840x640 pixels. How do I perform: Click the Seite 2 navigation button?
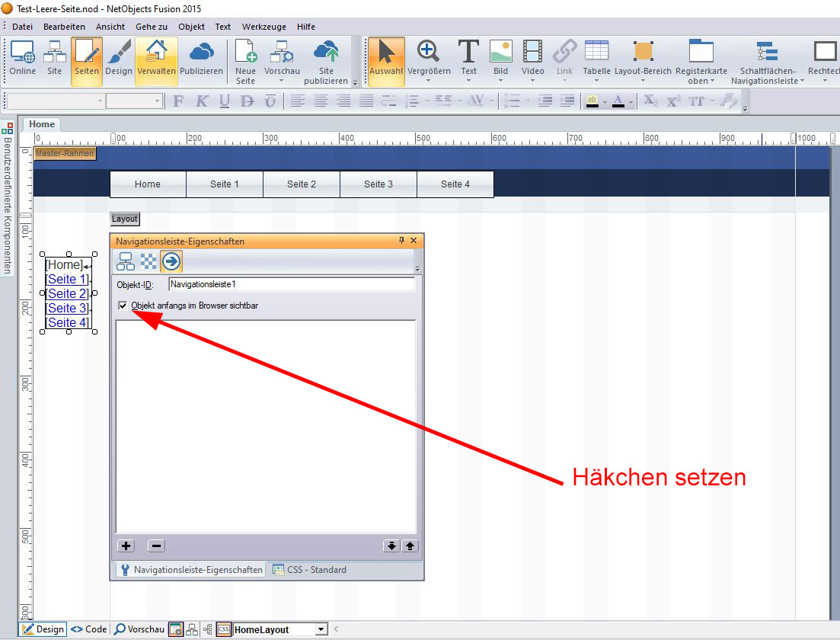(302, 184)
